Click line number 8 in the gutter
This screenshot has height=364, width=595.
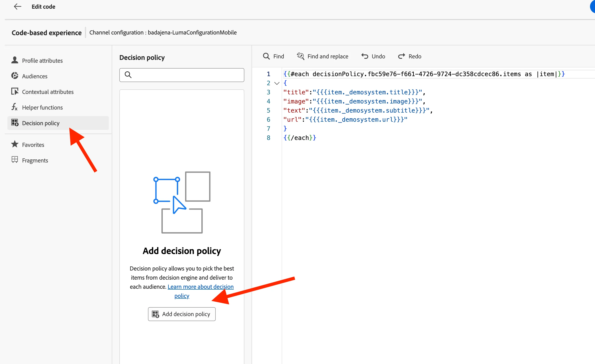coord(268,138)
